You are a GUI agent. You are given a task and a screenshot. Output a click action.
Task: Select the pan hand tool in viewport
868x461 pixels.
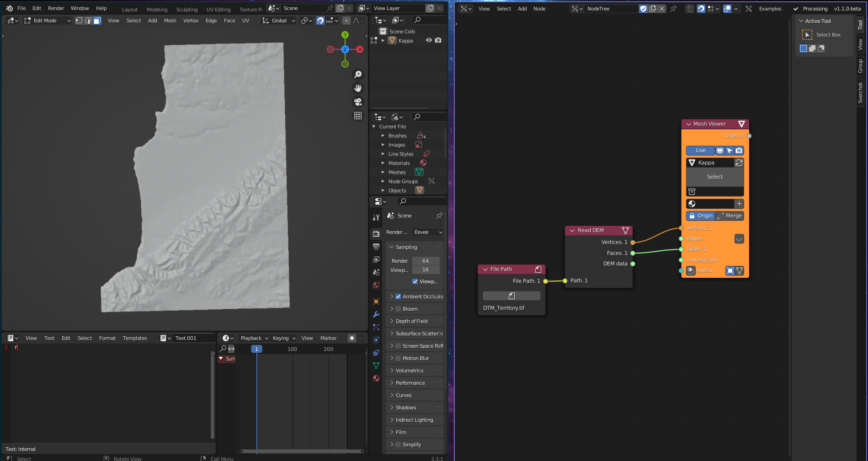358,88
